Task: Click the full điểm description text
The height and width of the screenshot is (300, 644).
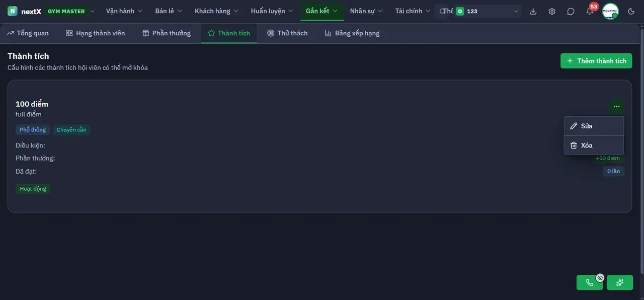Action: pyautogui.click(x=29, y=114)
